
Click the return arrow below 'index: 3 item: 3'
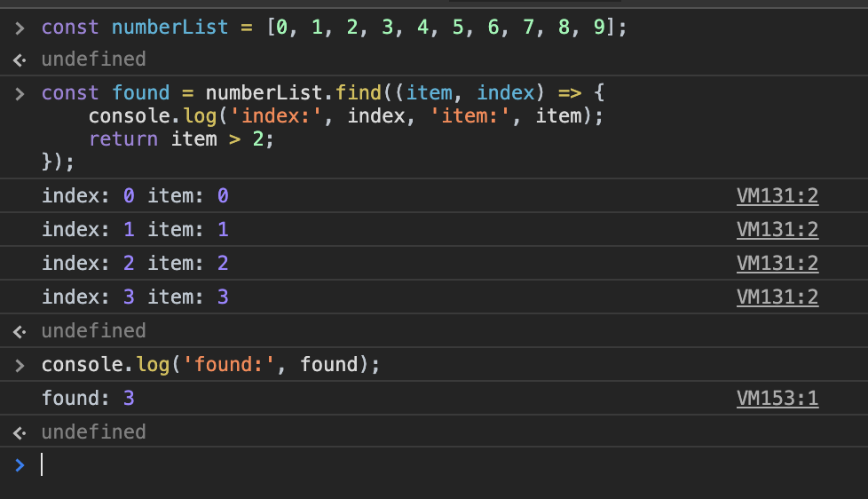[x=20, y=332]
